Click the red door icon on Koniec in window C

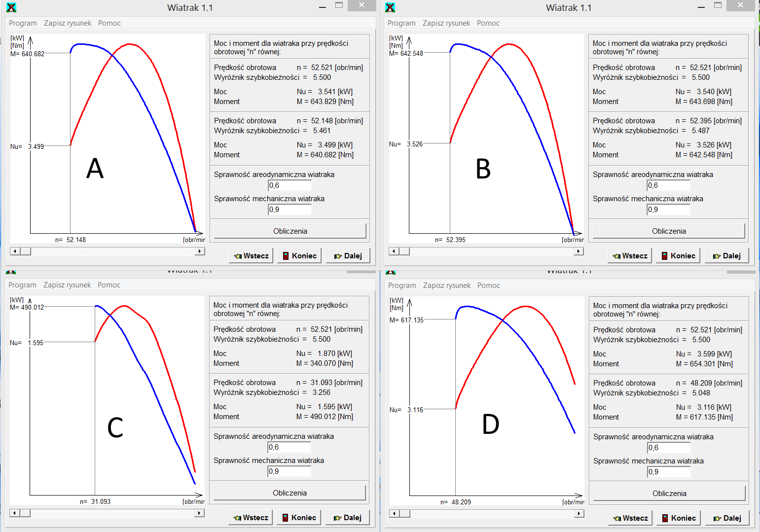(285, 518)
